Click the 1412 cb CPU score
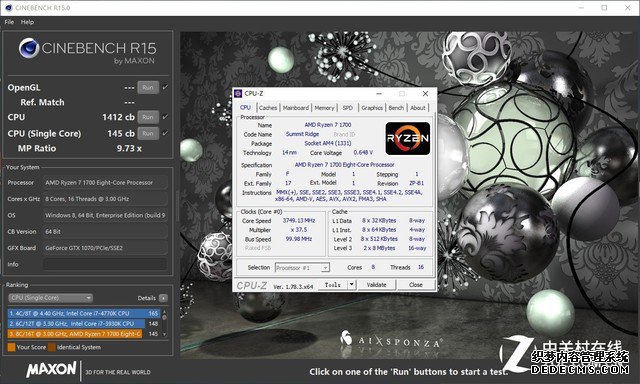Screen dimensions: 640x384 point(118,117)
